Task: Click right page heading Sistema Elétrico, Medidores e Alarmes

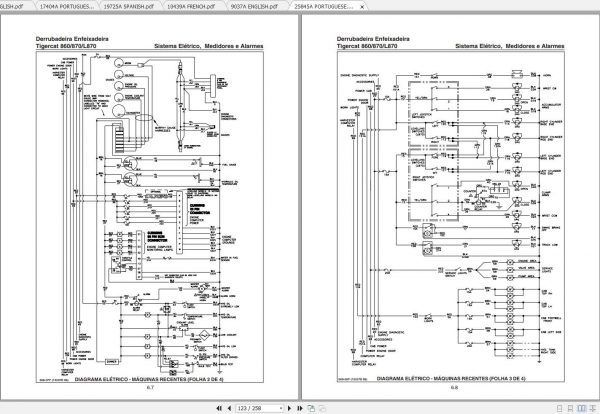Action: (x=510, y=46)
